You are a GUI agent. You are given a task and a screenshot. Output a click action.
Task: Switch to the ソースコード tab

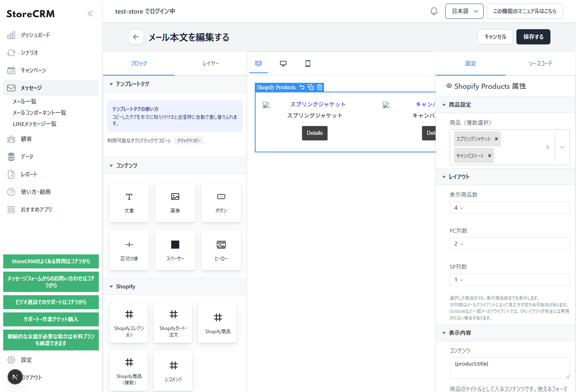(x=540, y=64)
